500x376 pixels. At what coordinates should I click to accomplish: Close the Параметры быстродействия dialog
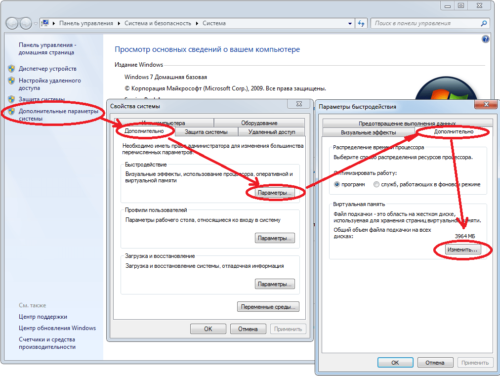coord(486,105)
